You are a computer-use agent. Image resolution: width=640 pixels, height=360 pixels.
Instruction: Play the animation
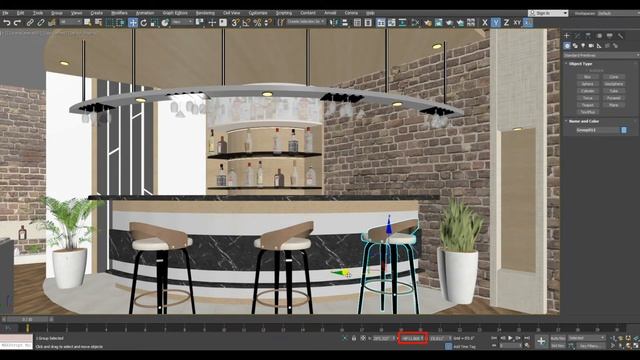(510, 338)
